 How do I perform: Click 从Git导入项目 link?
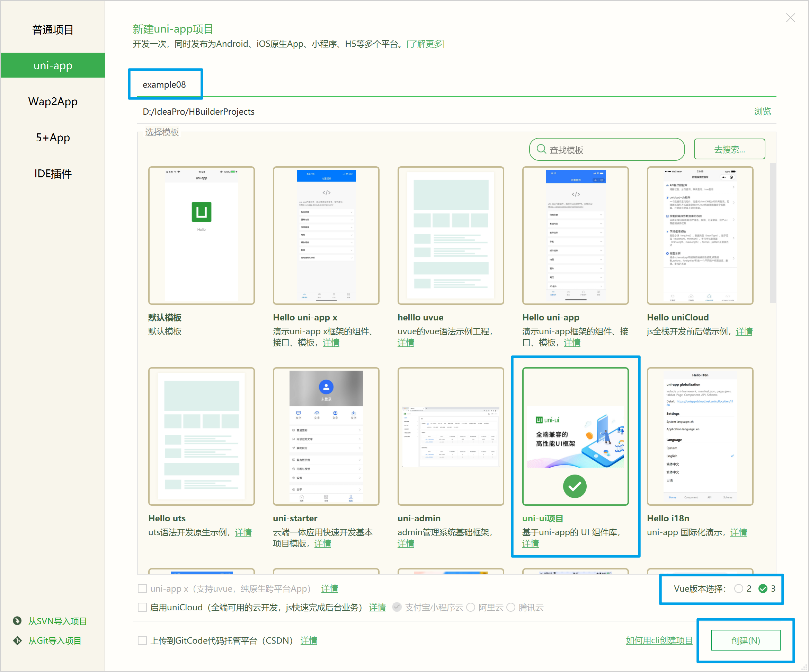tap(55, 640)
